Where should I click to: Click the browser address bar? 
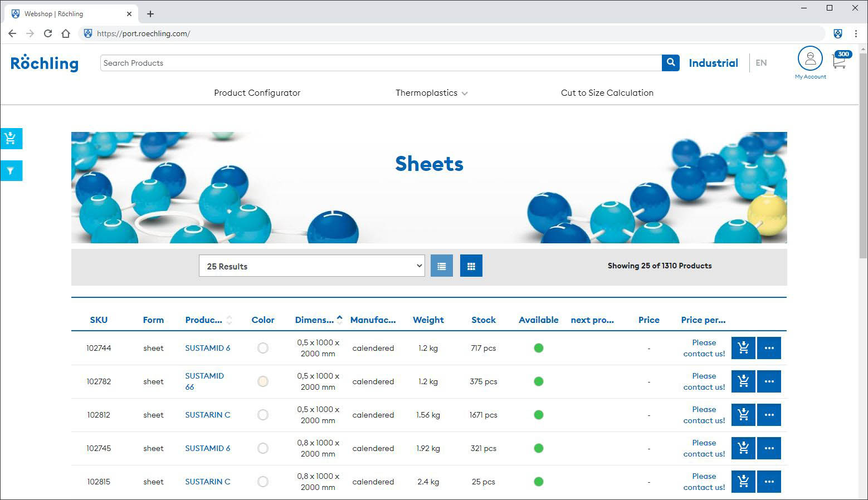click(x=451, y=33)
